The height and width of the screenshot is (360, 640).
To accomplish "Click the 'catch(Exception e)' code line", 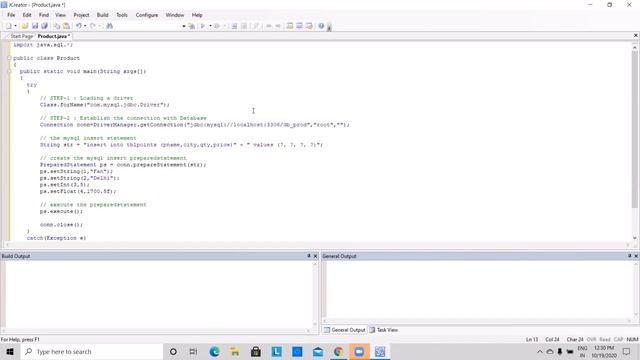I will [x=56, y=238].
